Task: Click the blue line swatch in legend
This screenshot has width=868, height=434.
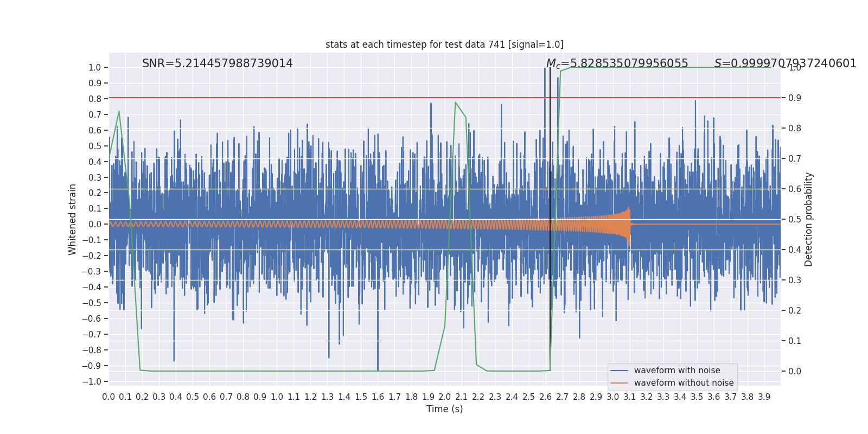Action: [619, 371]
